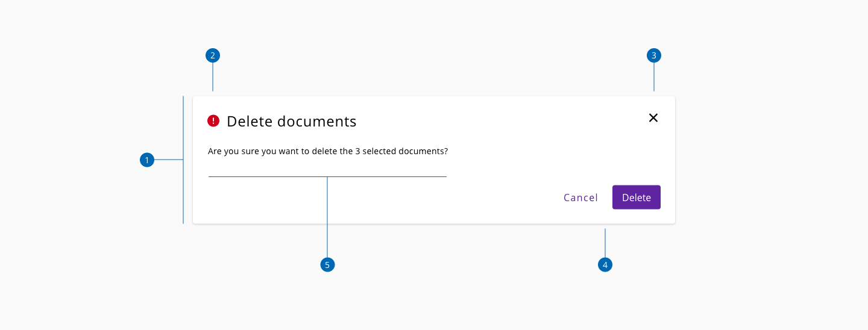The width and height of the screenshot is (868, 330).
Task: Click the red error alert icon
Action: click(213, 121)
